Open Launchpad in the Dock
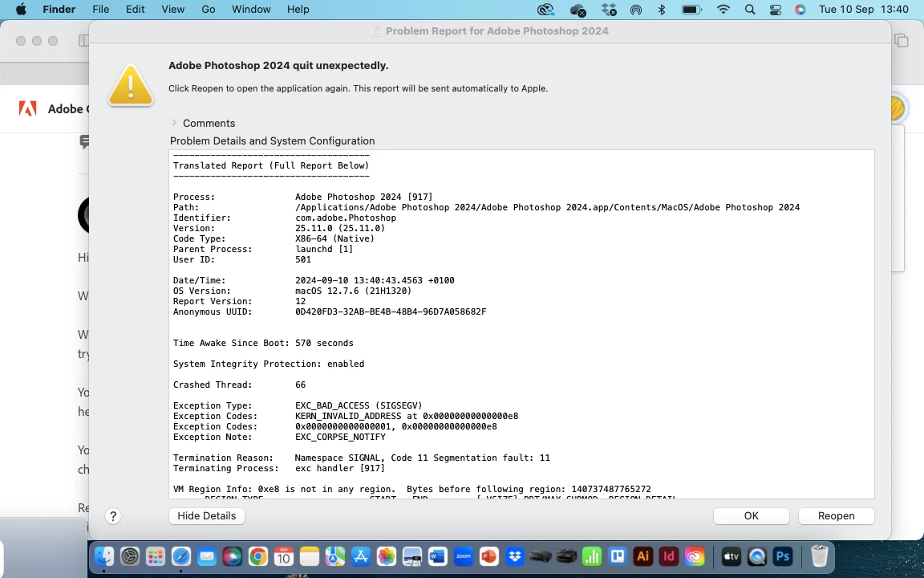924x578 pixels. coord(156,556)
